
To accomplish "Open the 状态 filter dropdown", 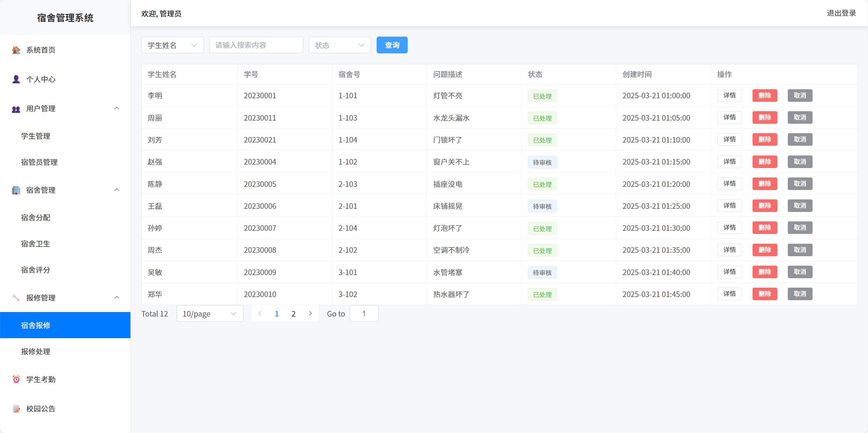I will (x=339, y=45).
